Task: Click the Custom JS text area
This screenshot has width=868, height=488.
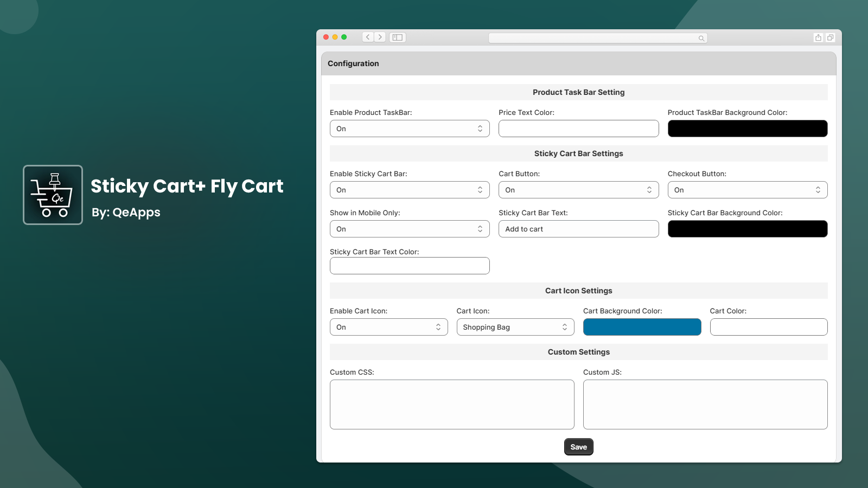Action: [x=705, y=404]
